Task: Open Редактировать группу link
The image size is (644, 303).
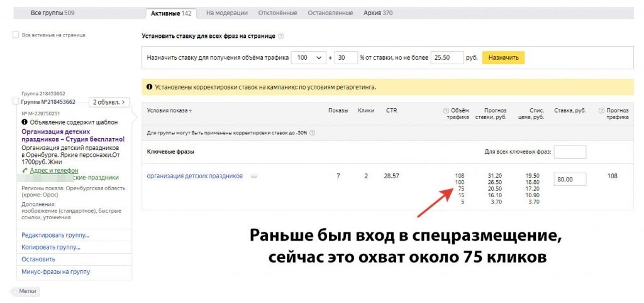Action: [x=55, y=235]
